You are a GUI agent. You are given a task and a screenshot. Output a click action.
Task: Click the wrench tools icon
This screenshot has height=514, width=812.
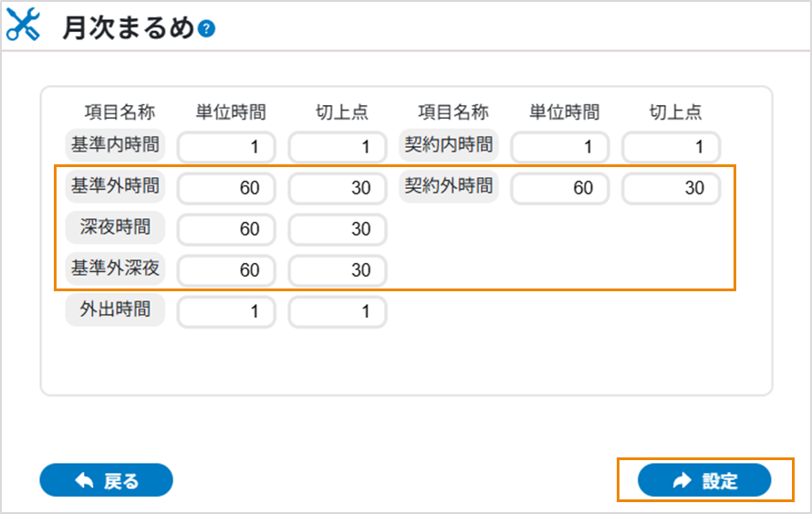(x=23, y=25)
